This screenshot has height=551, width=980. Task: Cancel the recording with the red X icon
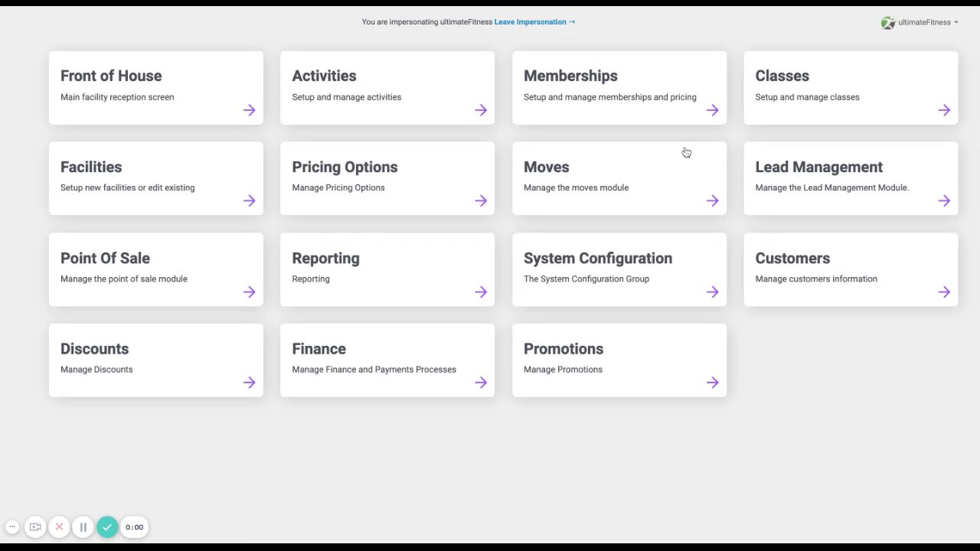59,527
